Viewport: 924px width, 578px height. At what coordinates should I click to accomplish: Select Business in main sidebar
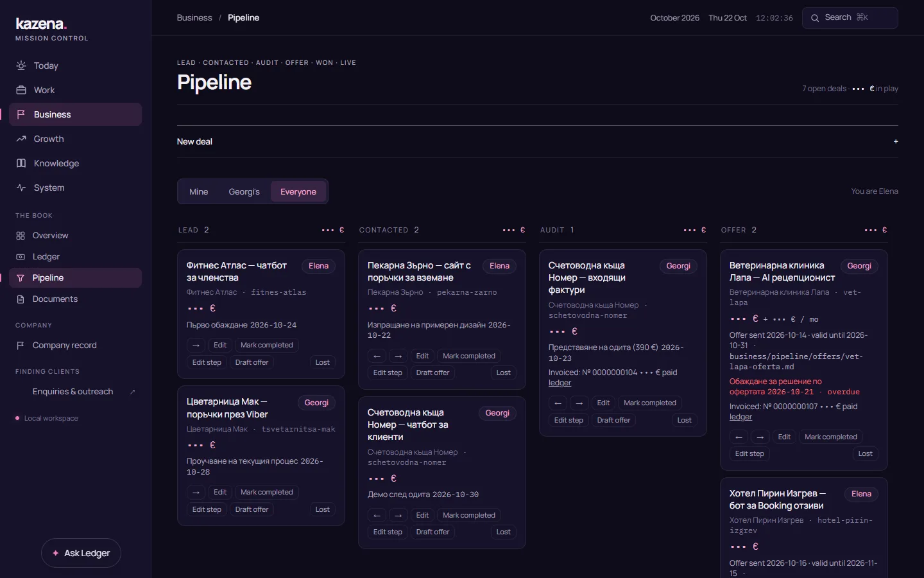(x=75, y=114)
